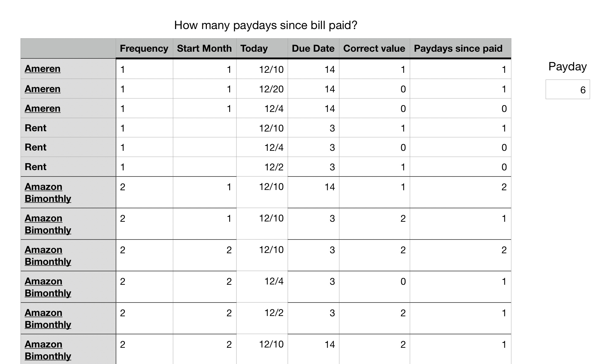Click the Payday label text
609x364 pixels.
pos(567,66)
